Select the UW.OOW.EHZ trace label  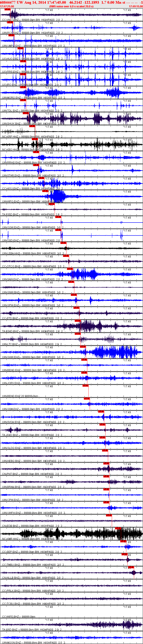tap(33, 227)
